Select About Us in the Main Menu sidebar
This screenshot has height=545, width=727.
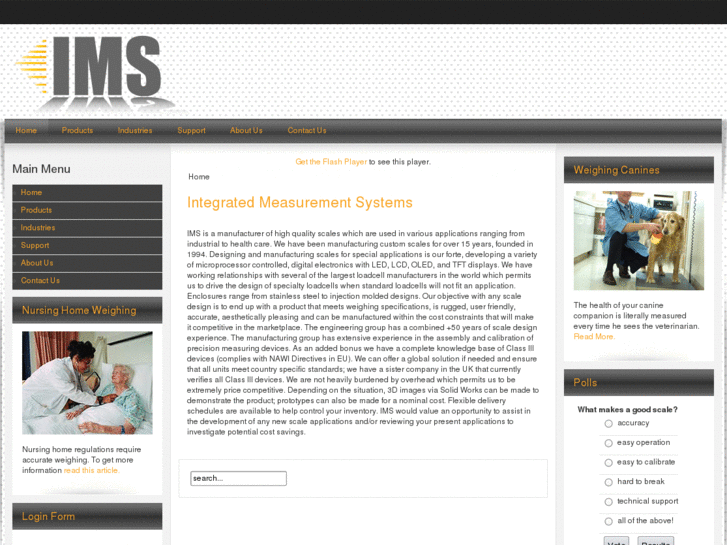pos(87,263)
